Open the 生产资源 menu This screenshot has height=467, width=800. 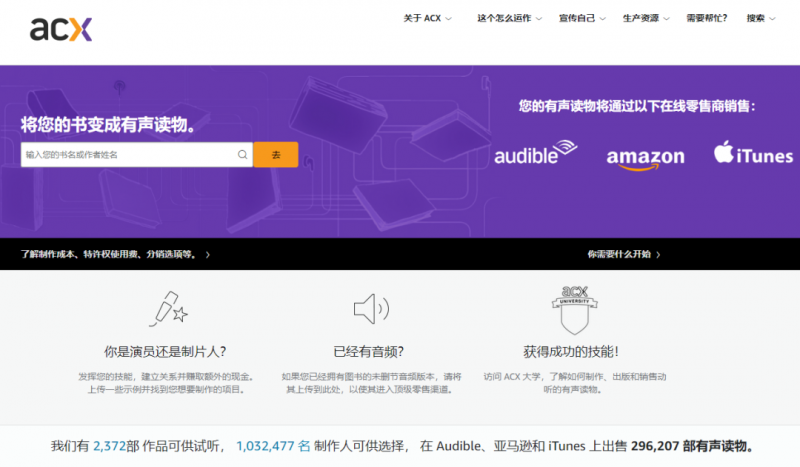click(x=646, y=18)
